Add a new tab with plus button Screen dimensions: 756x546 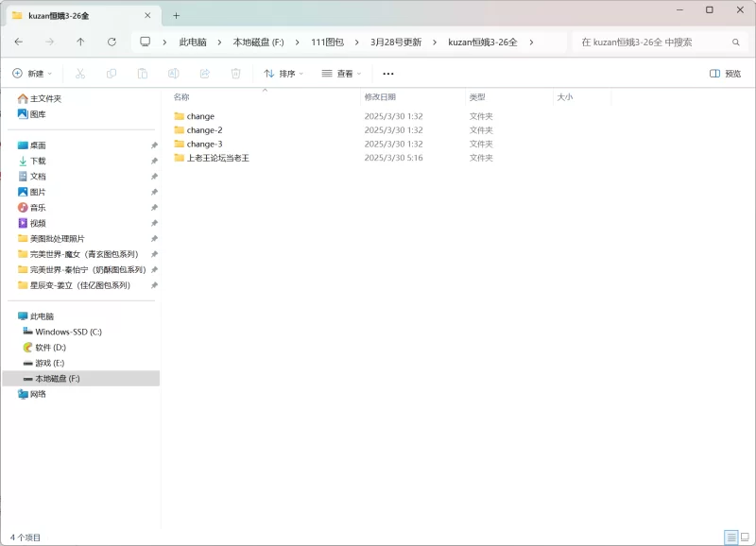click(176, 15)
